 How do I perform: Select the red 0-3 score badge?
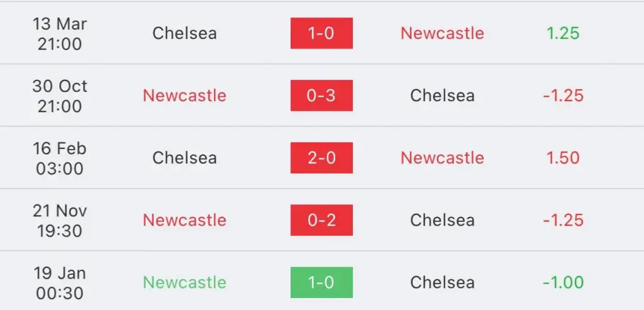(321, 96)
